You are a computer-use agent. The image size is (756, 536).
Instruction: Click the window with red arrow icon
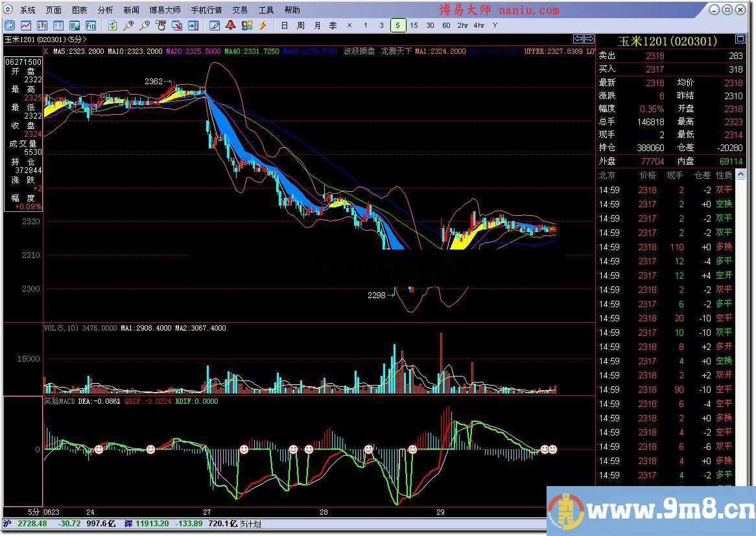point(177,25)
